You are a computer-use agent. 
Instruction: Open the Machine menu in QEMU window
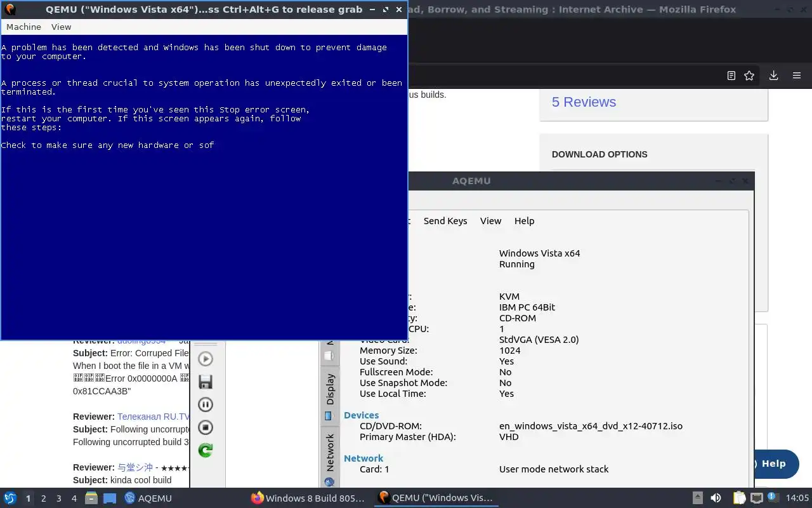(23, 27)
